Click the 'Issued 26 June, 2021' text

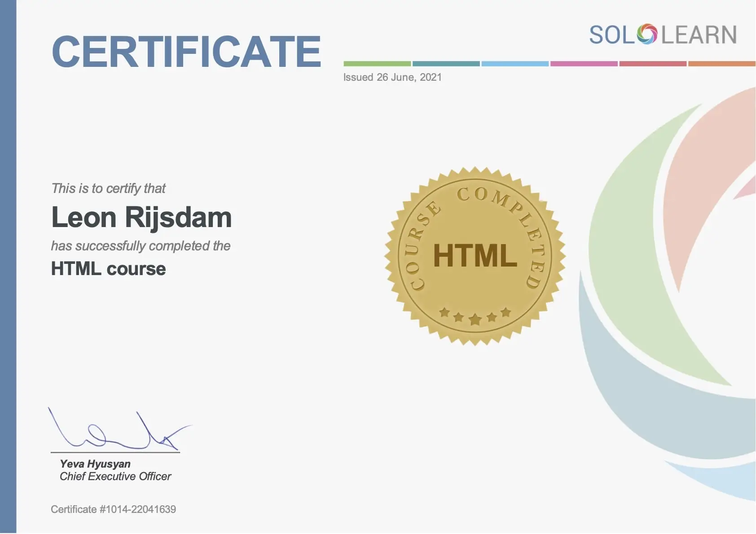(392, 77)
